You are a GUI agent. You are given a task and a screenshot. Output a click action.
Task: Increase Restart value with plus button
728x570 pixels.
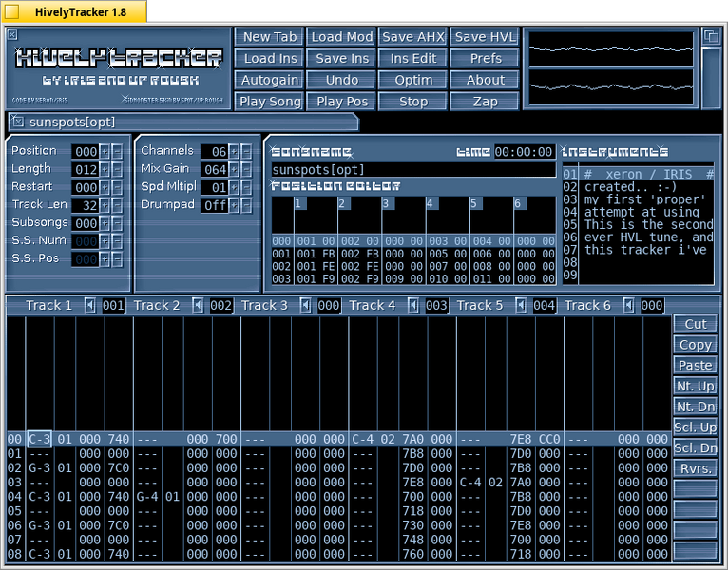pyautogui.click(x=105, y=187)
